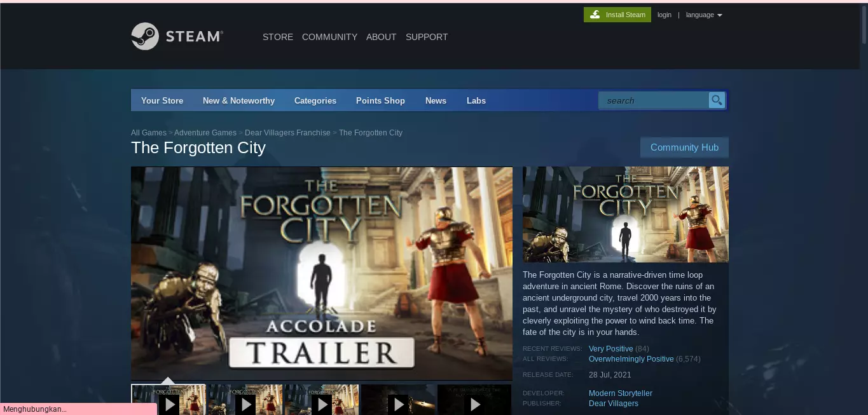The image size is (868, 415).
Task: Play the second trailer thumbnail
Action: point(245,400)
